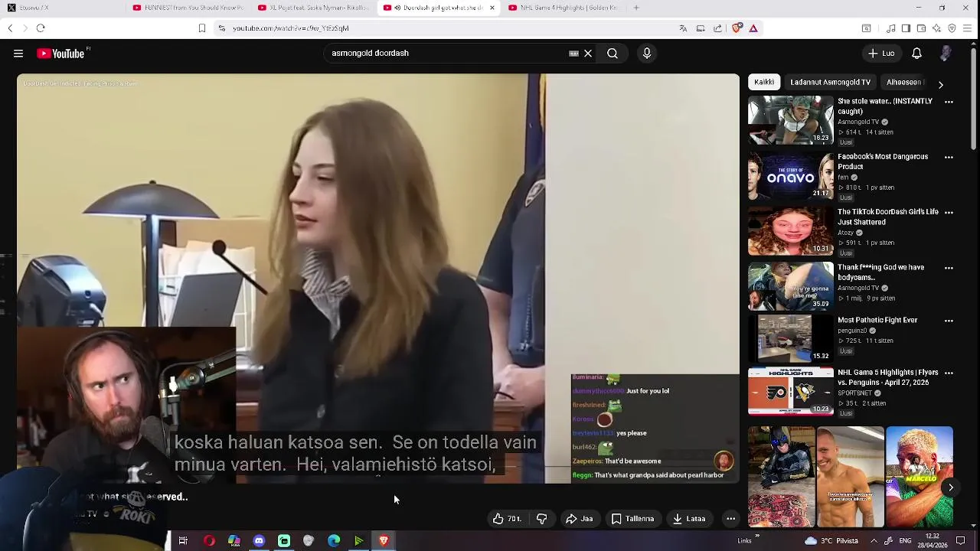The image size is (980, 551).
Task: Options menu for 'Facebook's Most Dangerous Product'
Action: pyautogui.click(x=949, y=158)
